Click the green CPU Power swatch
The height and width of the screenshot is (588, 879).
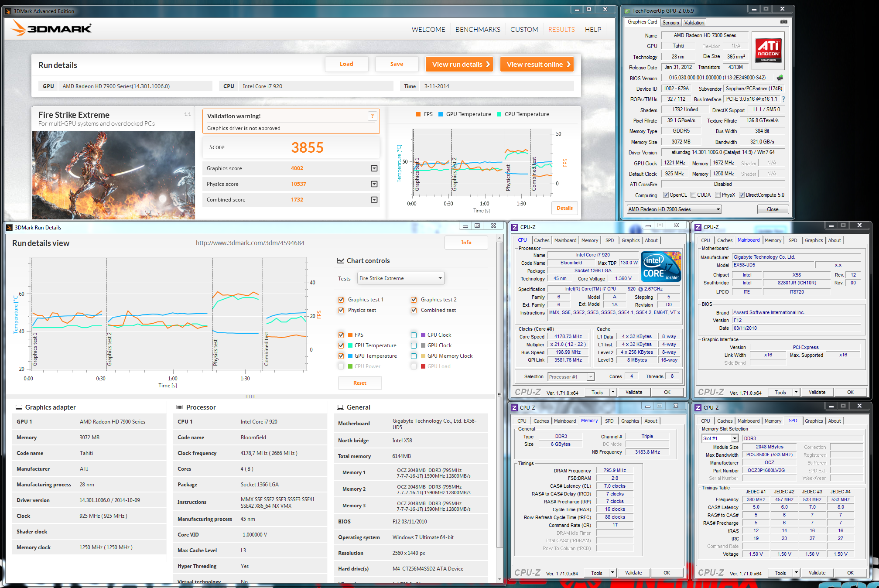[350, 366]
